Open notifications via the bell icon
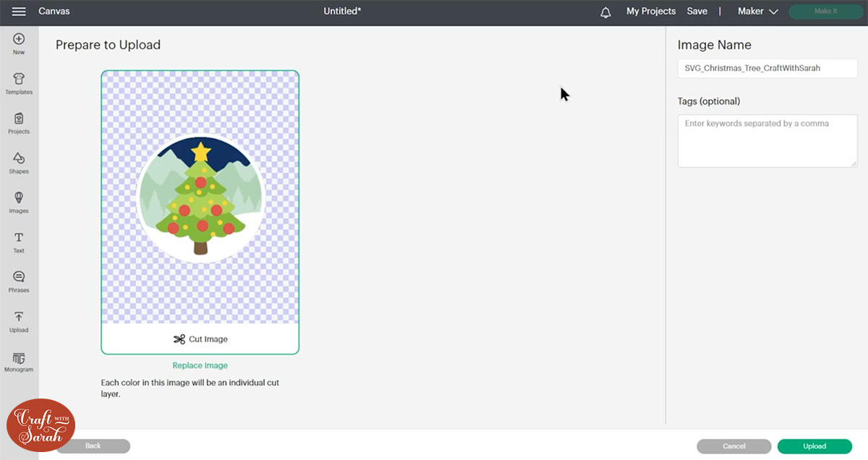 pos(605,11)
